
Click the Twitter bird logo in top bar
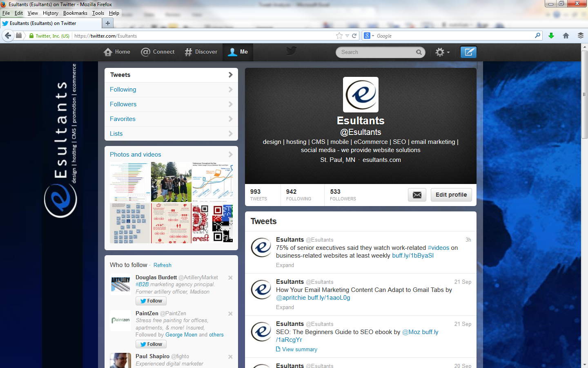tap(291, 51)
